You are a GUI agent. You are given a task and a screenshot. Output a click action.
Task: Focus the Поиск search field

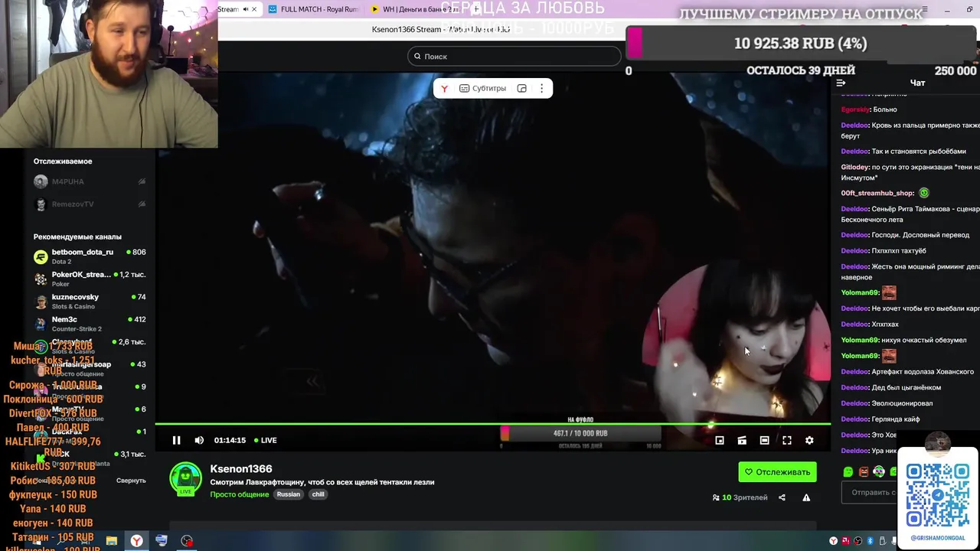click(514, 56)
